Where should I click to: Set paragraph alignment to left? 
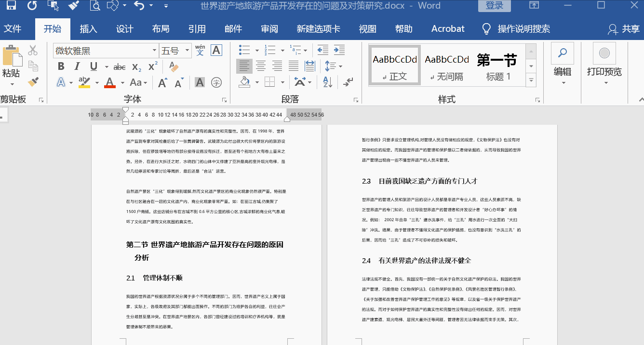pos(244,66)
